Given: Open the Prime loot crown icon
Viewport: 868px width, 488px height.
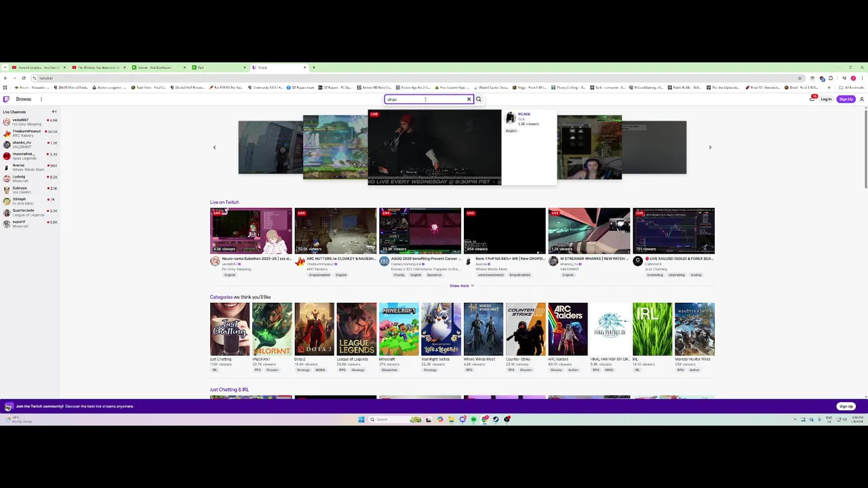Looking at the screenshot, I should pos(812,99).
